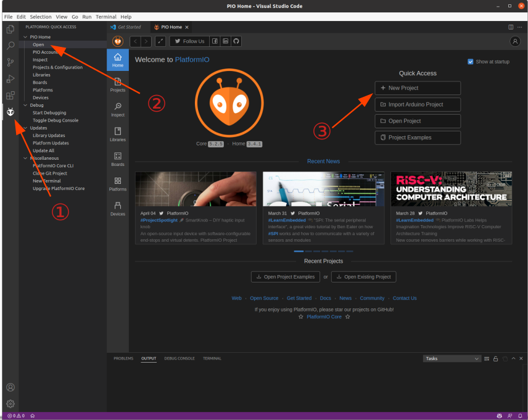
Task: Click errors and warnings count in status bar
Action: coord(16,416)
